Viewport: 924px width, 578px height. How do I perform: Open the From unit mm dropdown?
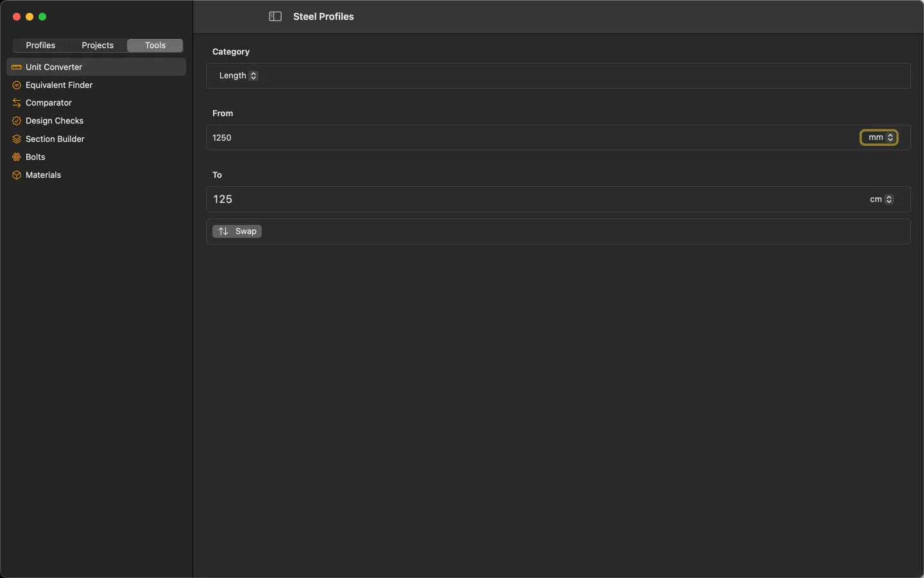[x=879, y=137]
